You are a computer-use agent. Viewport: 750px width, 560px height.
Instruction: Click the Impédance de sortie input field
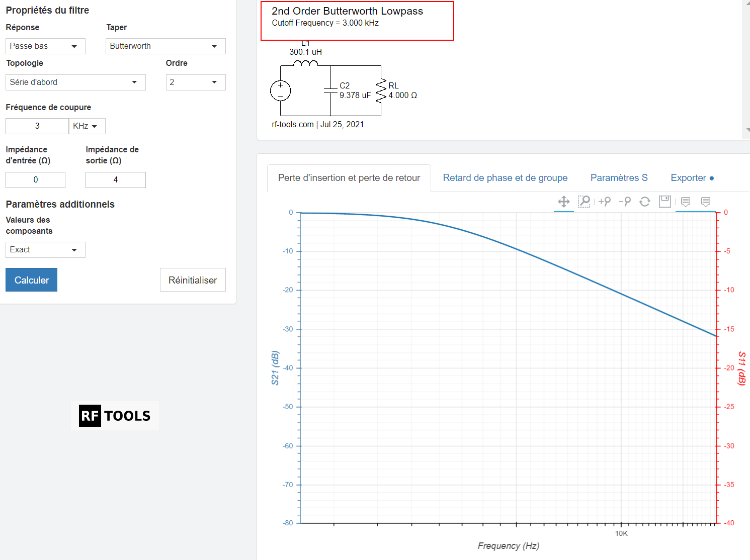tap(116, 180)
